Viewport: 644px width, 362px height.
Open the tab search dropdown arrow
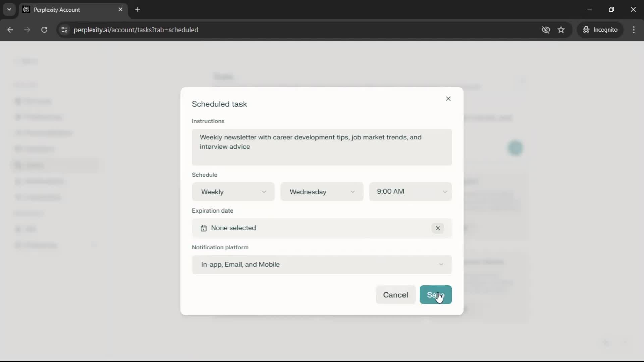9,10
